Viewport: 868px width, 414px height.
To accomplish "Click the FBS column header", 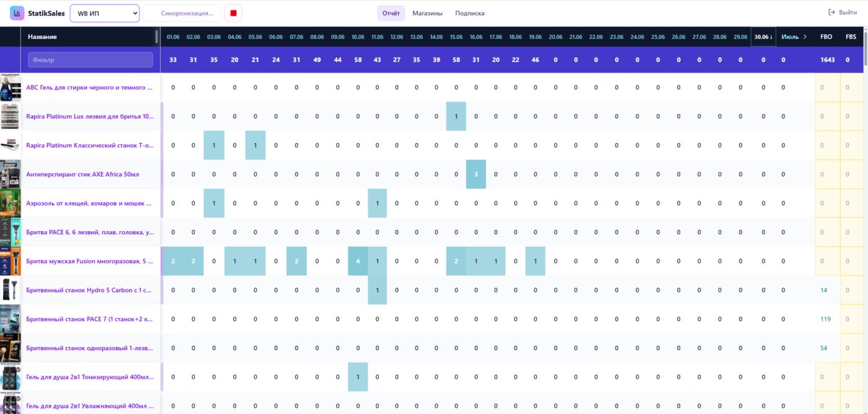I will tap(851, 37).
